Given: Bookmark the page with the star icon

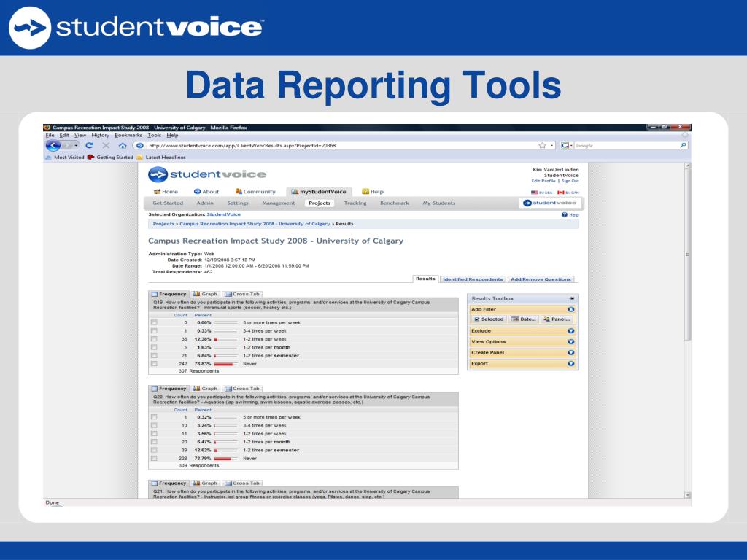Looking at the screenshot, I should [542, 145].
